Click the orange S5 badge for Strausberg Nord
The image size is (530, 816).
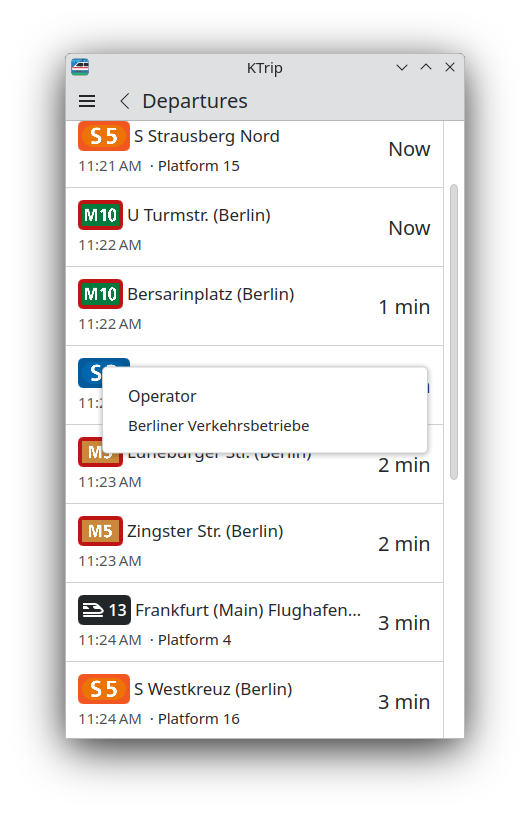(x=104, y=136)
